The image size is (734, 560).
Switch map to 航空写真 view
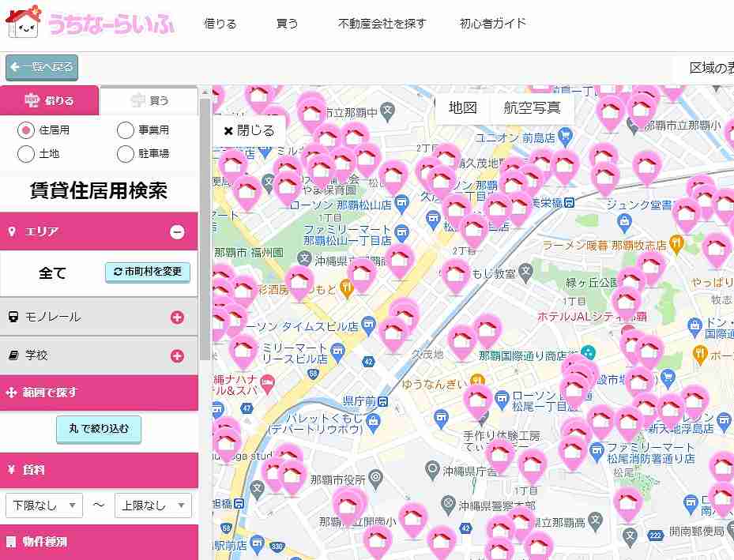pos(532,108)
